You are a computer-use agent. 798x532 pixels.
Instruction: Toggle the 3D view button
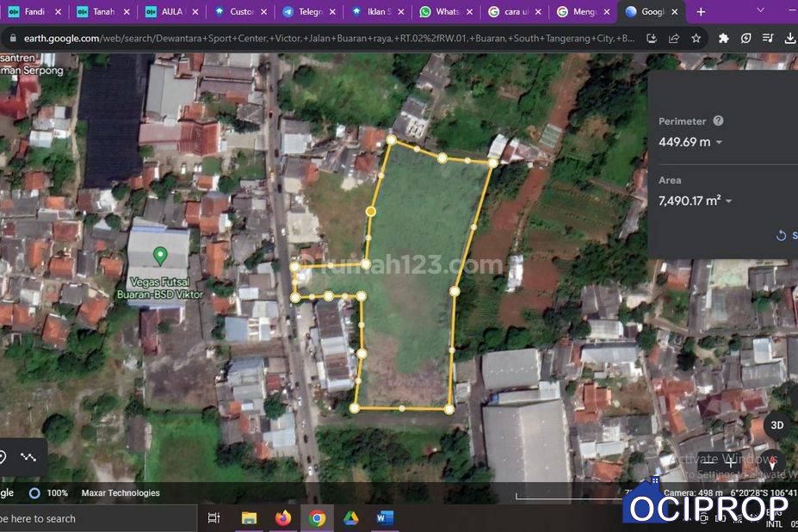(x=776, y=425)
